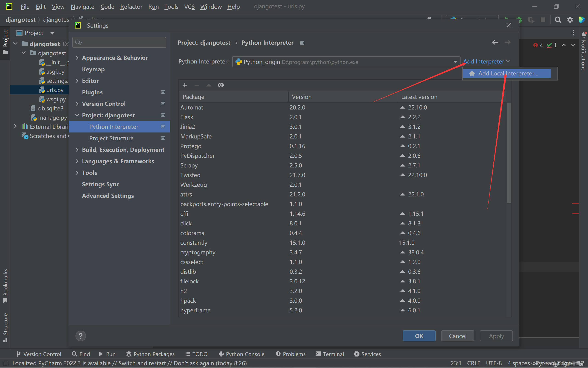Expand Version Control settings section
588x368 pixels.
click(77, 104)
